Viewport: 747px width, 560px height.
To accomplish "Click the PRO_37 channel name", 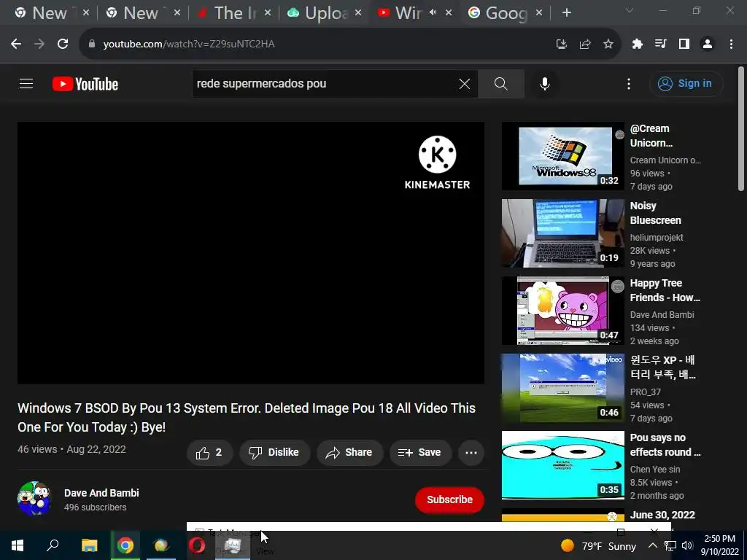I will [x=646, y=392].
